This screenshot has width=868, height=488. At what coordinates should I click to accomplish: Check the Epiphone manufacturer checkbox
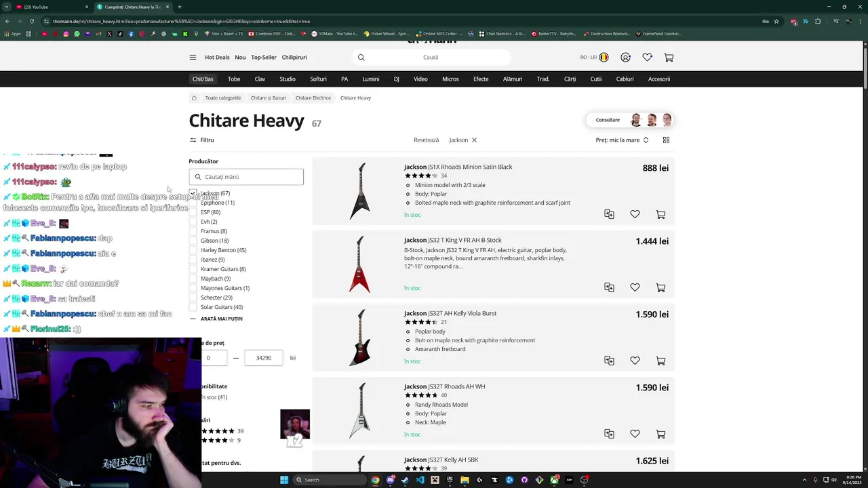coord(193,203)
